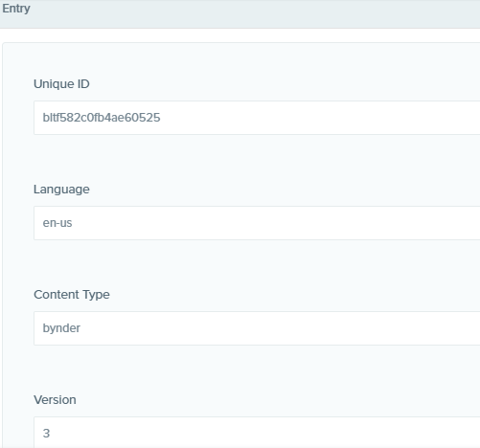Click the Version number field
Image resolution: width=480 pixels, height=448 pixels.
[x=257, y=433]
